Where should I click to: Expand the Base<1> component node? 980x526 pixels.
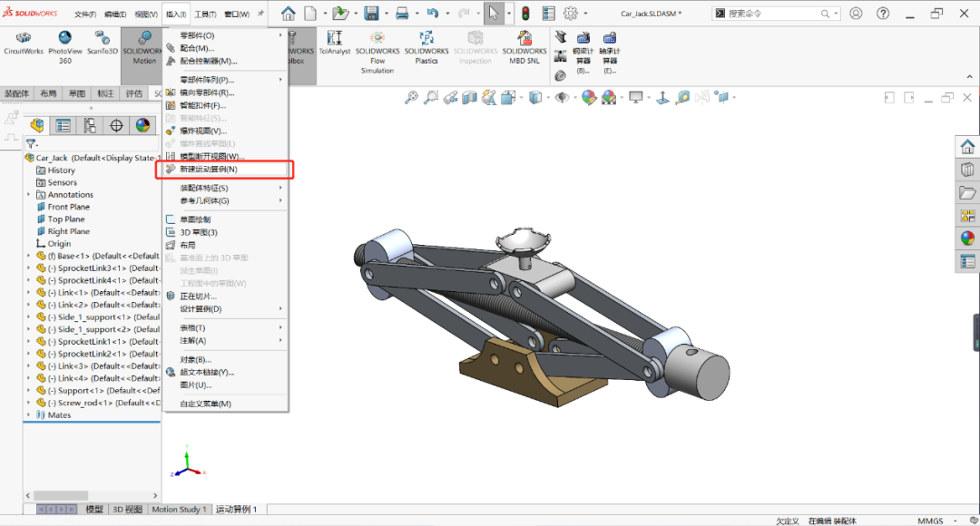tap(28, 256)
